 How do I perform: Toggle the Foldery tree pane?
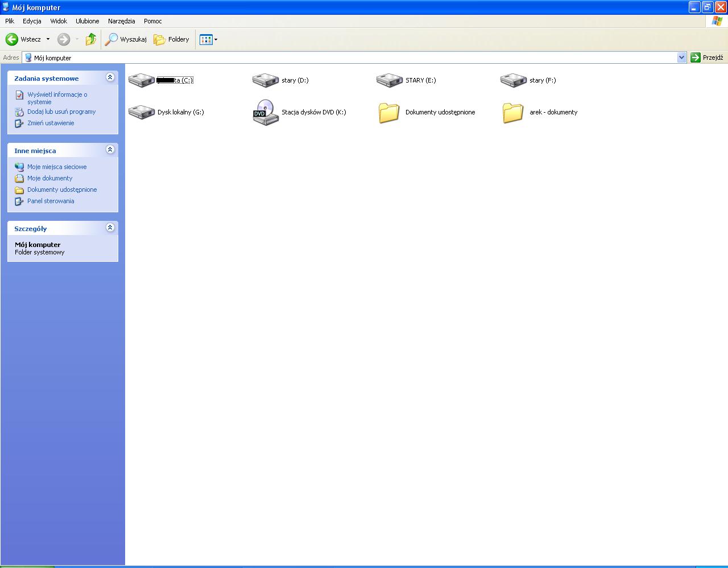tap(172, 39)
